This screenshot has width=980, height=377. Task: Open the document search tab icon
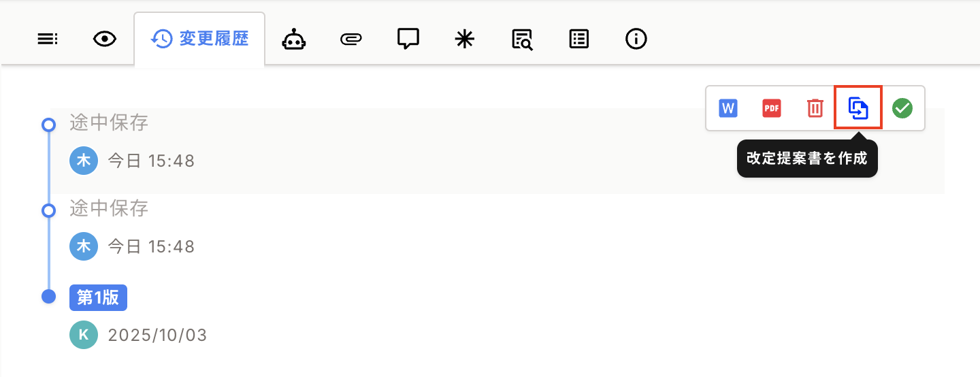click(x=522, y=39)
